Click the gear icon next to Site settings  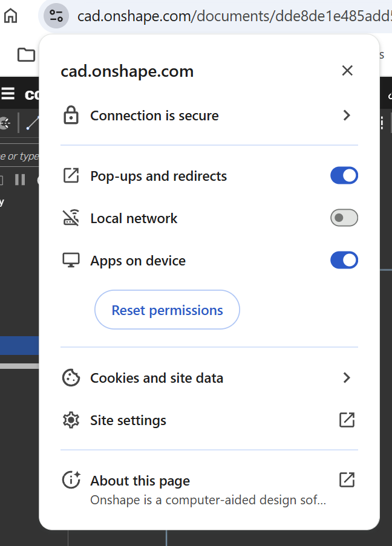(71, 420)
